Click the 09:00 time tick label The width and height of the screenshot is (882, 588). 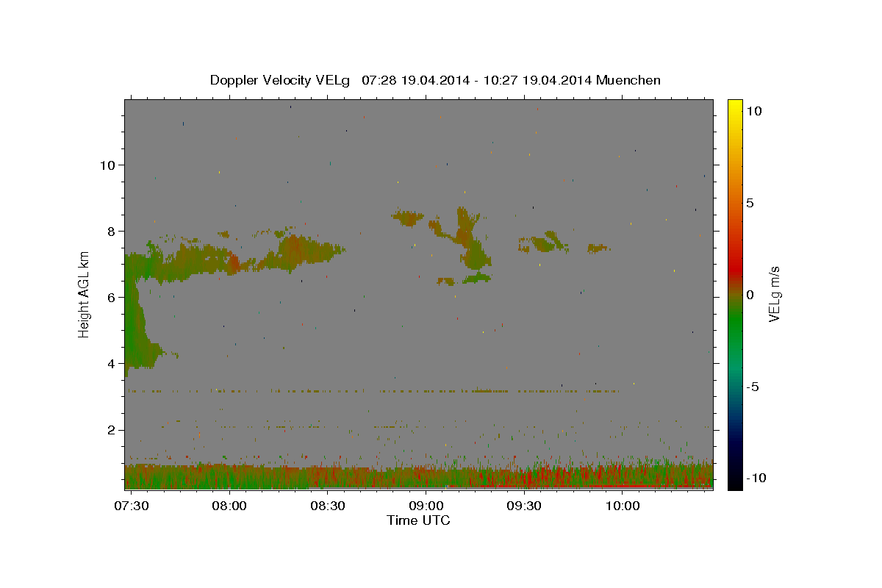point(426,506)
